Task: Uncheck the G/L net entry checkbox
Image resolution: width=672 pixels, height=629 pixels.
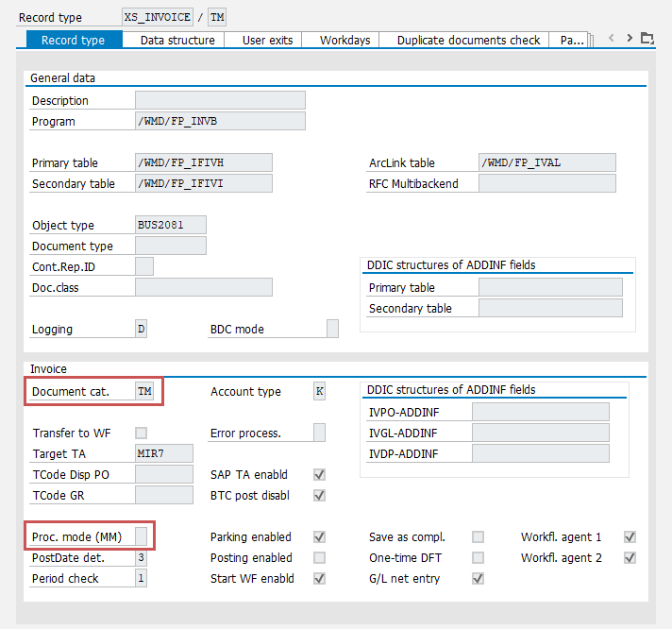Action: point(478,579)
